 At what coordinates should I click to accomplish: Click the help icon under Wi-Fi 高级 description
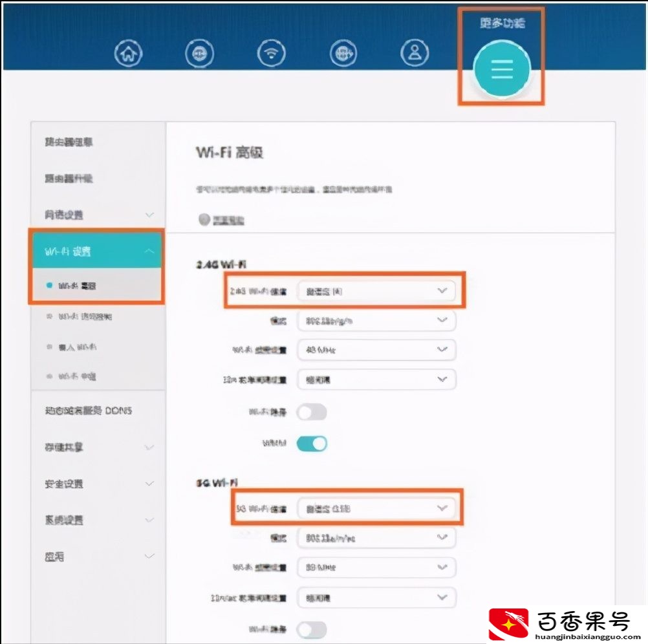(204, 219)
